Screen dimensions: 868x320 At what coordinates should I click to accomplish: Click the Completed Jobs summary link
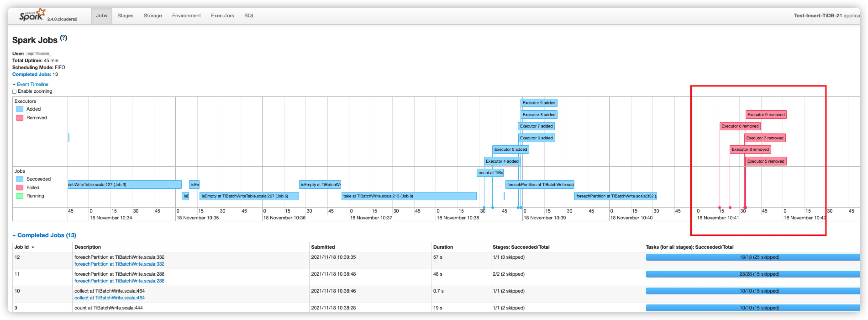[31, 74]
